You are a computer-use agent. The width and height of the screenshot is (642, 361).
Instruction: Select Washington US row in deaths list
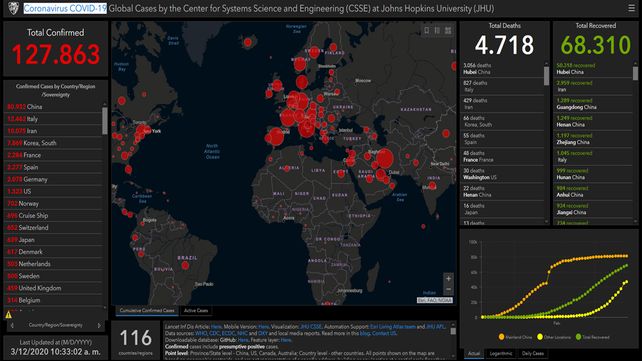[x=502, y=174]
